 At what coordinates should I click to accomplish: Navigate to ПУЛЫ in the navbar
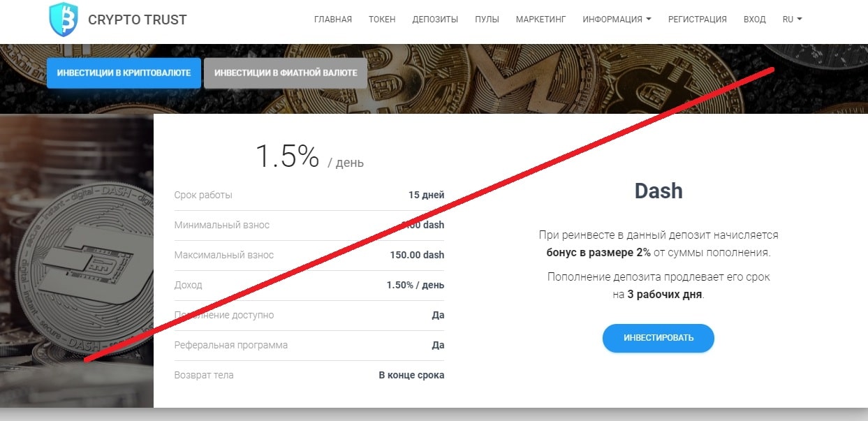click(487, 20)
